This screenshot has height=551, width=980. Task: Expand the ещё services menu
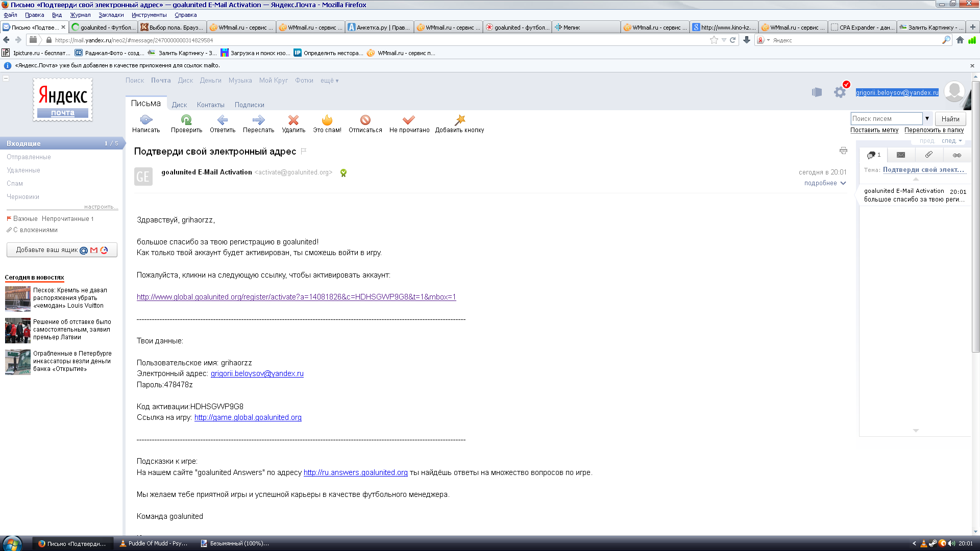point(330,81)
